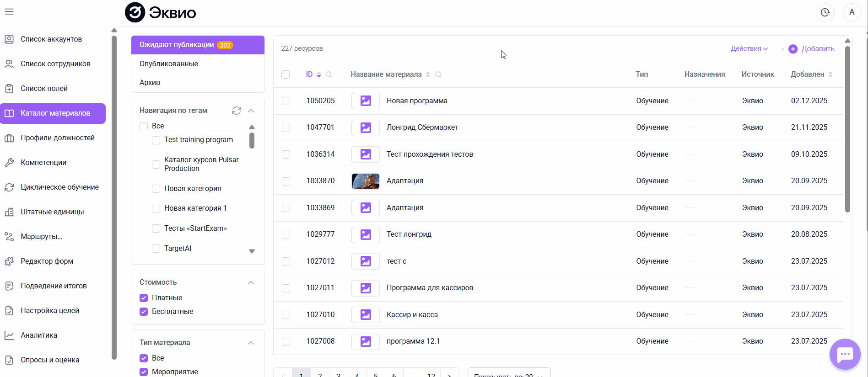
Task: Click the Добавить button
Action: point(811,48)
